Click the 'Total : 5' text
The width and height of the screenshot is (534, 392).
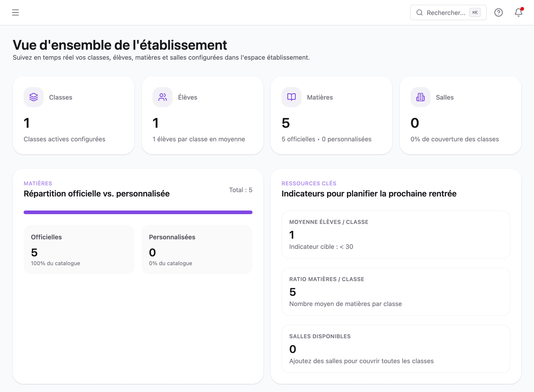coord(240,190)
